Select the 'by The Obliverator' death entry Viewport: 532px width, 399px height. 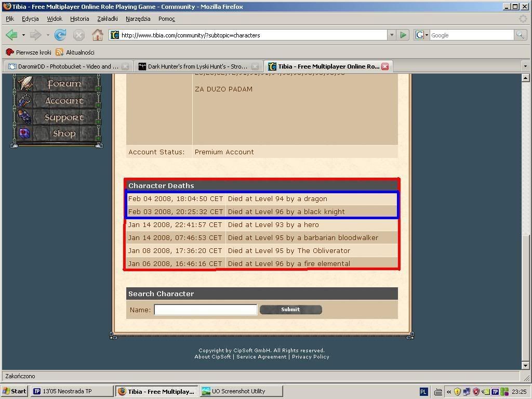click(262, 251)
